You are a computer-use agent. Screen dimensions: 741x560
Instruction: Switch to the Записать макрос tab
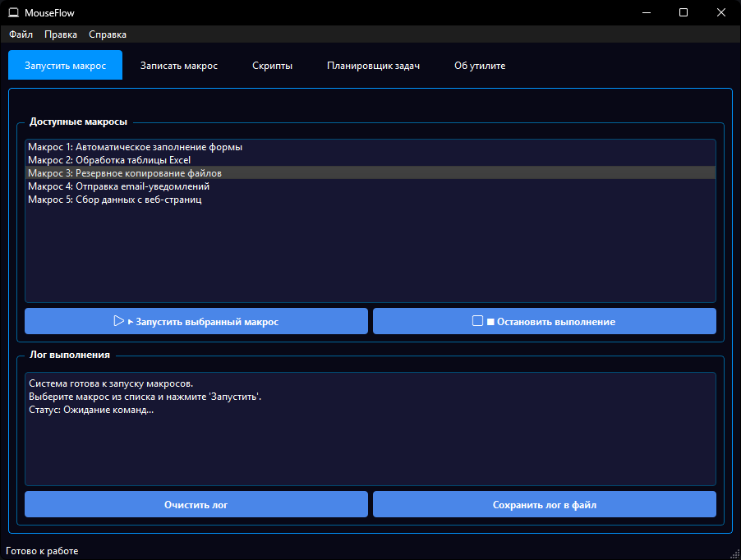(x=179, y=66)
